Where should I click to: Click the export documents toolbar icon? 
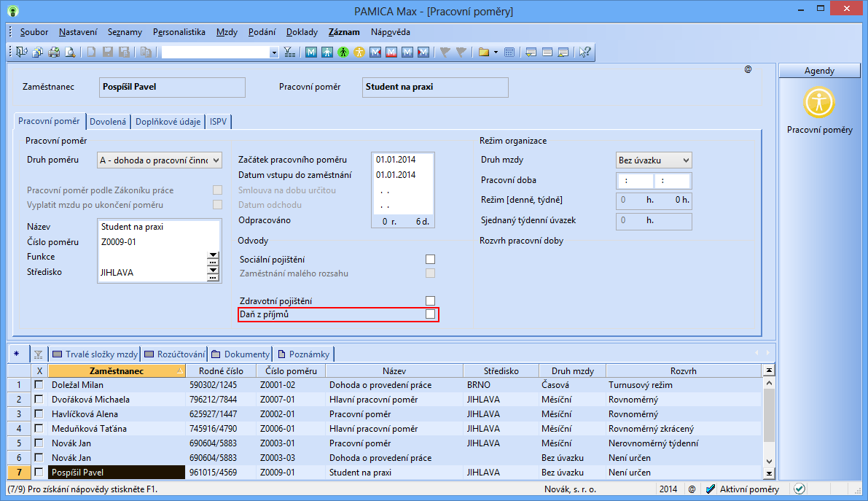38,52
